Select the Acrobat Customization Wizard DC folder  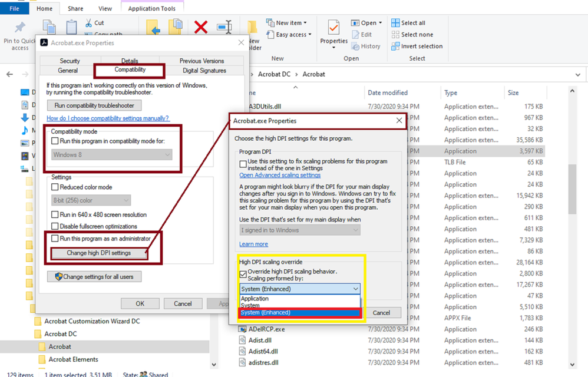click(x=92, y=321)
